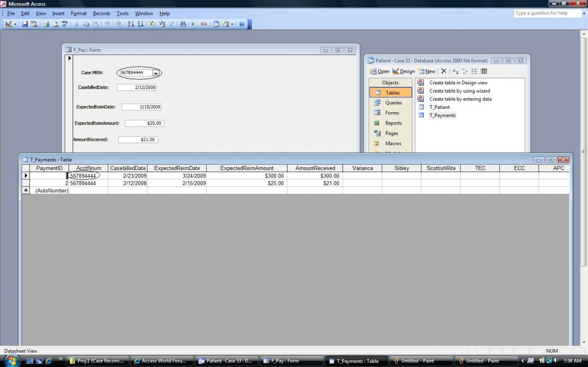Screen dimensions: 588x367
Task: Switch Database window to Details view
Action: pos(484,71)
